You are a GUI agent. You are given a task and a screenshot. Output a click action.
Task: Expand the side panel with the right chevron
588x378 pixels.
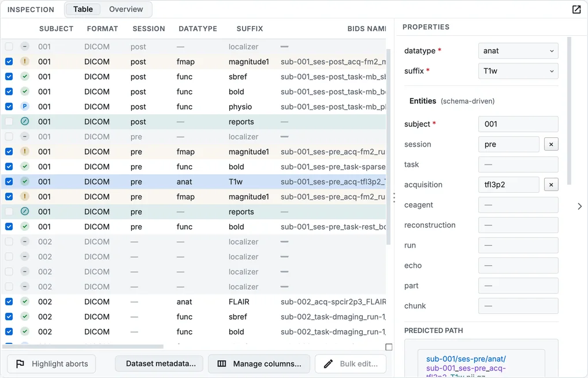pyautogui.click(x=580, y=207)
